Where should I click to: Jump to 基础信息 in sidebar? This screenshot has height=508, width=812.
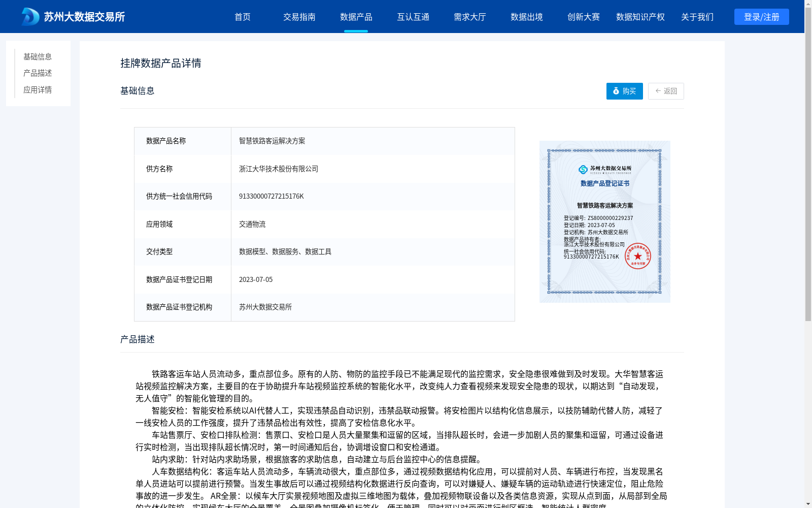[x=38, y=56]
